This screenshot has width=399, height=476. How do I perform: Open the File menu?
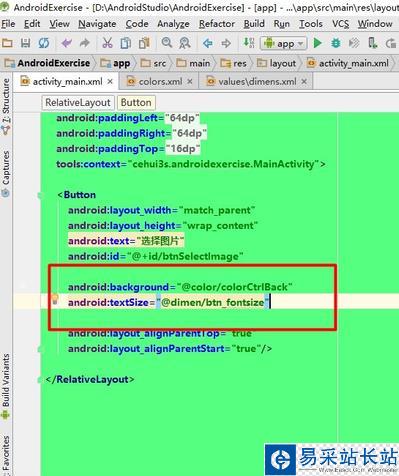pyautogui.click(x=8, y=24)
